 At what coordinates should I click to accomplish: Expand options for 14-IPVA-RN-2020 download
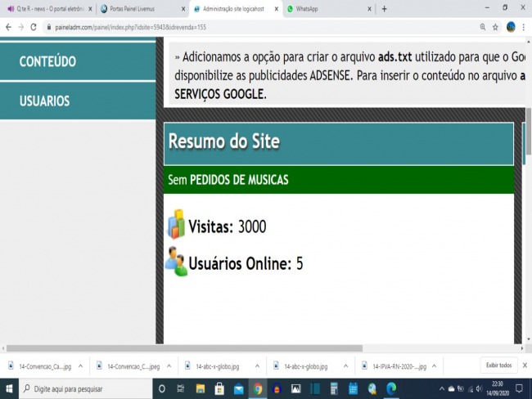pos(435,365)
